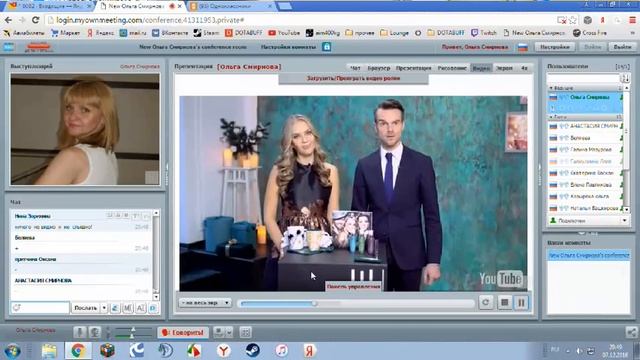Click the Настройки button in the header
Image resolution: width=640 pixels, height=360 pixels.
[x=555, y=47]
